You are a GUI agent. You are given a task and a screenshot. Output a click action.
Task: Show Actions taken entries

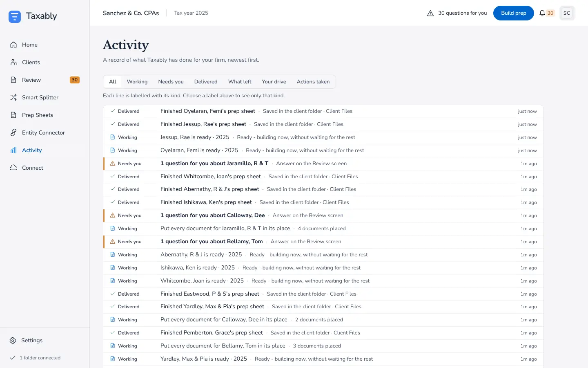[313, 82]
